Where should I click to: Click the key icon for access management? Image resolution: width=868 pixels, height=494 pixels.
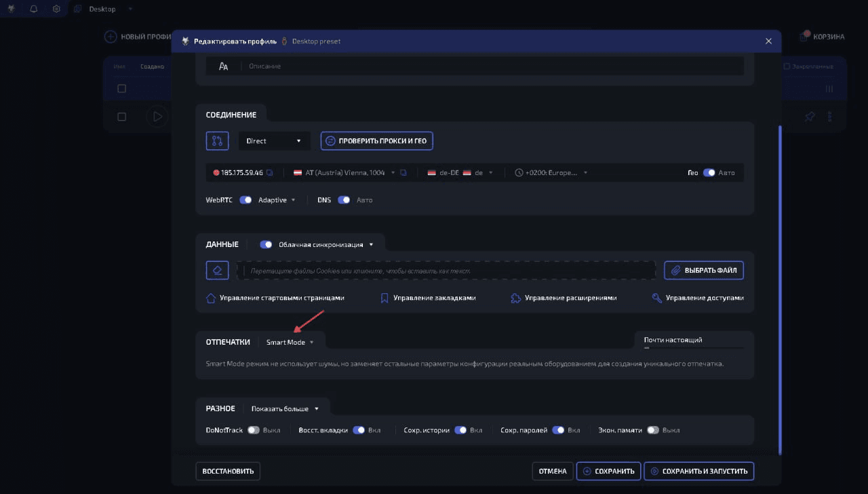point(656,298)
